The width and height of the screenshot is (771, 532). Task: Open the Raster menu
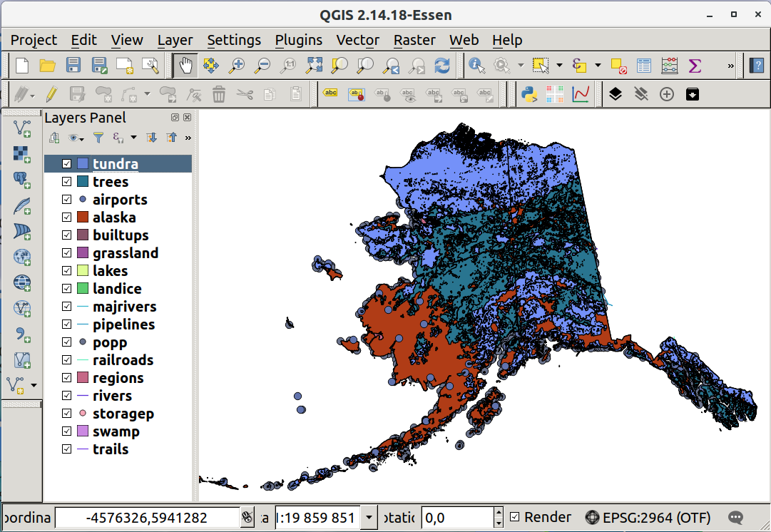414,40
